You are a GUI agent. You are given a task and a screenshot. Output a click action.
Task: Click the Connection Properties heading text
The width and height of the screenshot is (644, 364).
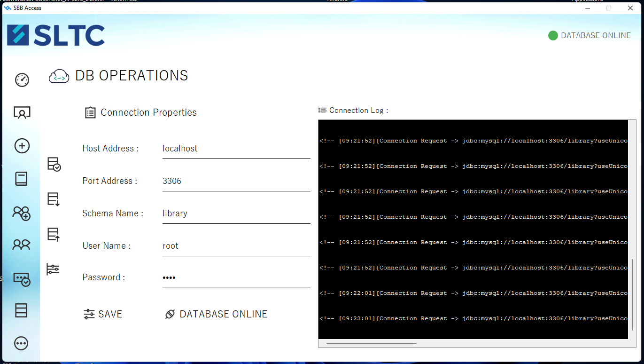pos(148,112)
